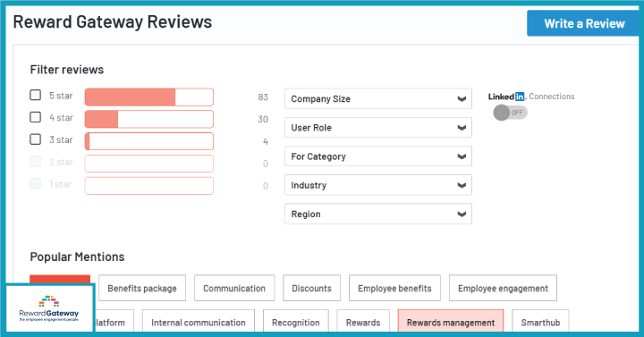Click the LinkedIn logo

pyautogui.click(x=506, y=97)
